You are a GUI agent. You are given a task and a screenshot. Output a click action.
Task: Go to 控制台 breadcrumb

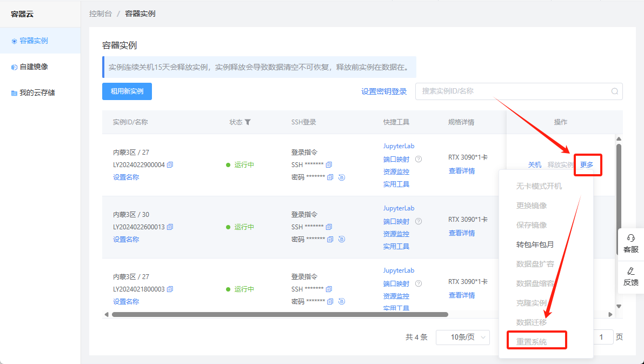[x=100, y=14]
